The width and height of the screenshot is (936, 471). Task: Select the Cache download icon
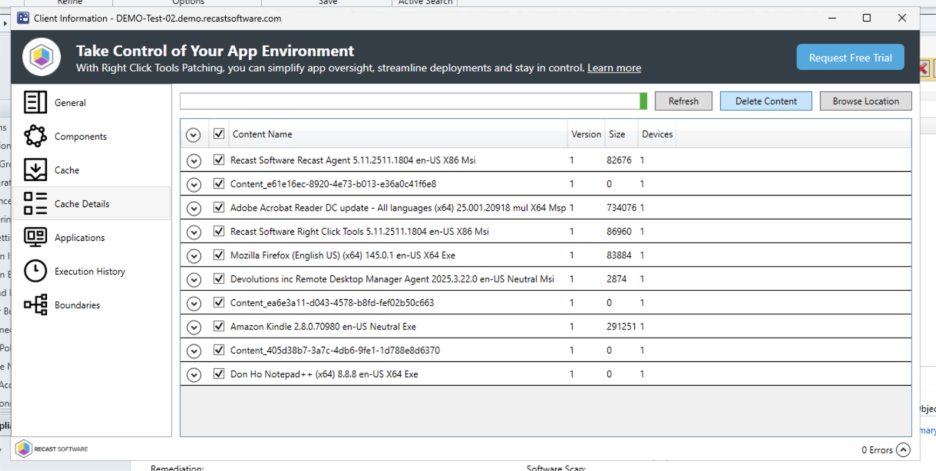[35, 170]
